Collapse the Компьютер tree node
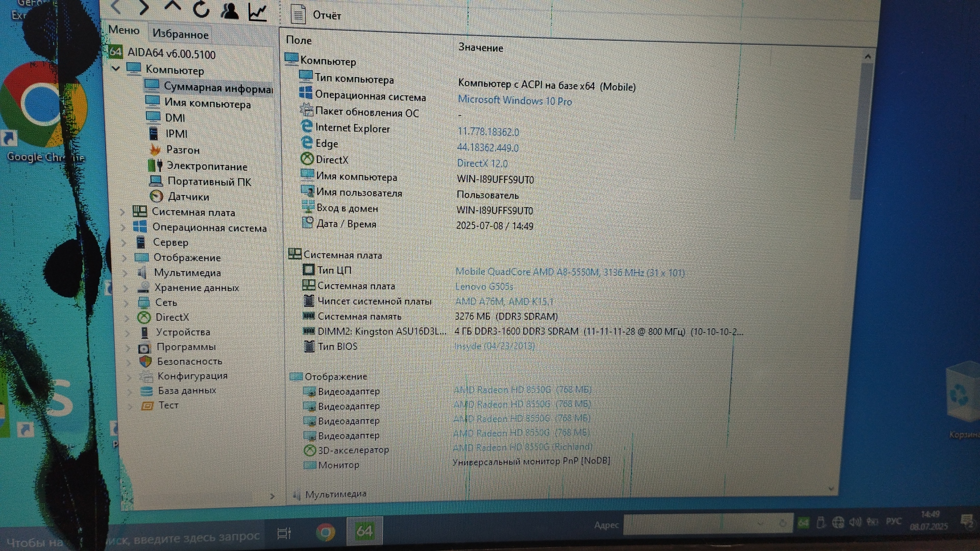The height and width of the screenshot is (551, 980). pyautogui.click(x=116, y=68)
